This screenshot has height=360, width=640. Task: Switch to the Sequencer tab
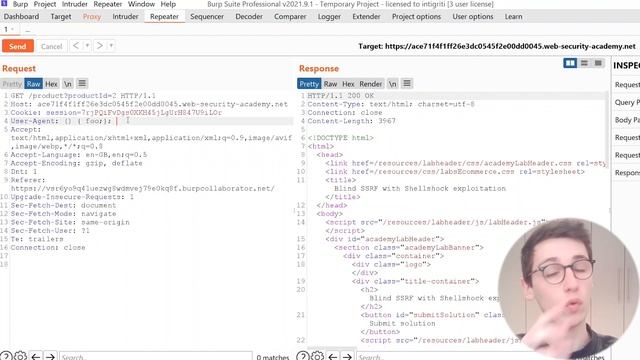[207, 17]
